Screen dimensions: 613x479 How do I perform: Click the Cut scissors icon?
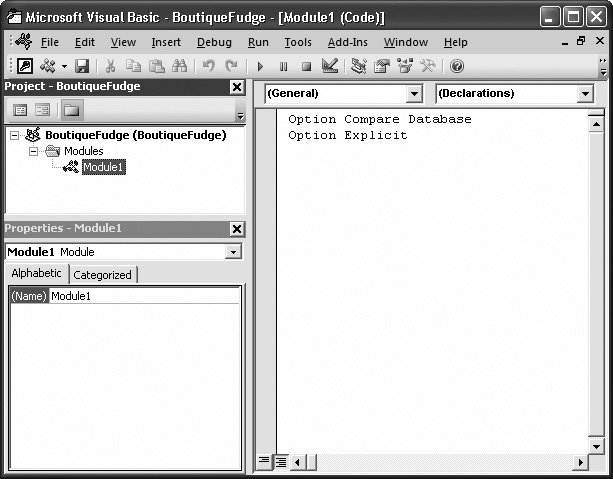coord(111,66)
